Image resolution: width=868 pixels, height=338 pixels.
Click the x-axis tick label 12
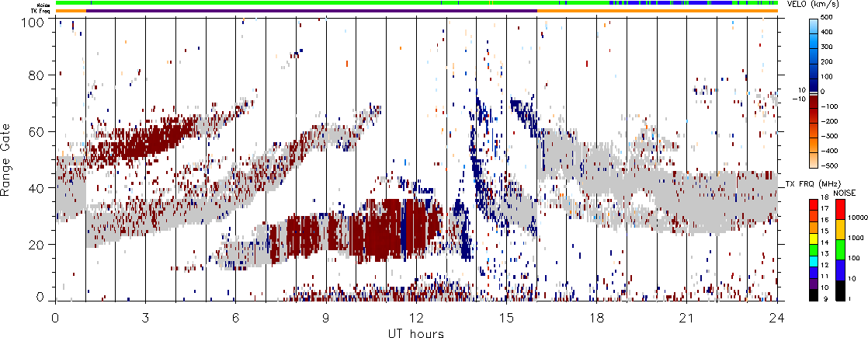coord(415,318)
